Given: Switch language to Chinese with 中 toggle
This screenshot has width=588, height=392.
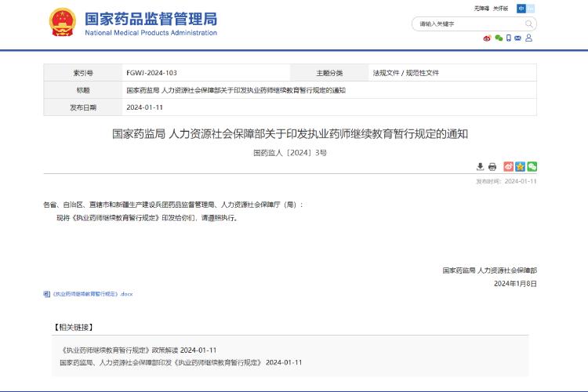Looking at the screenshot, I should [x=521, y=8].
